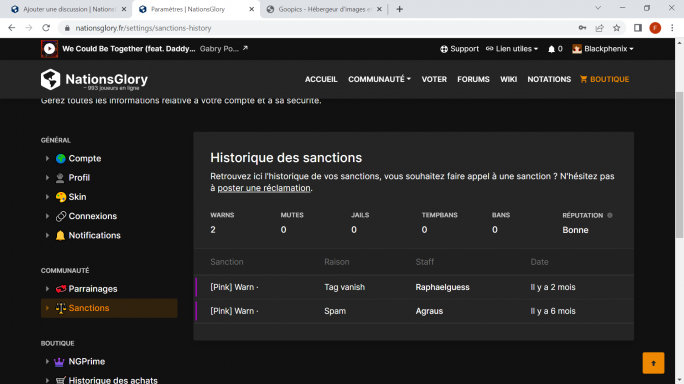The width and height of the screenshot is (684, 384).
Task: Expand the NGPrime tree arrow
Action: [x=47, y=362]
